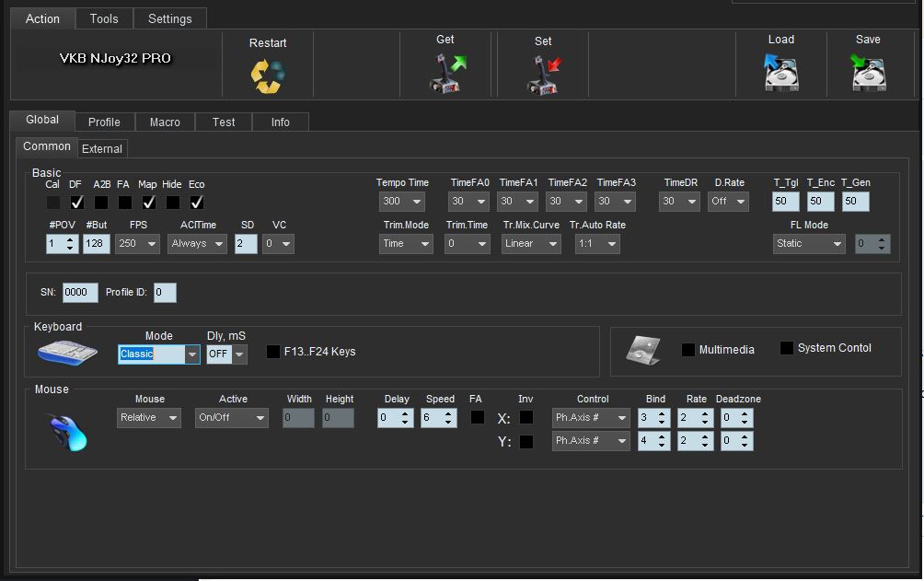
Task: Click the Get joystick icon
Action: (447, 74)
